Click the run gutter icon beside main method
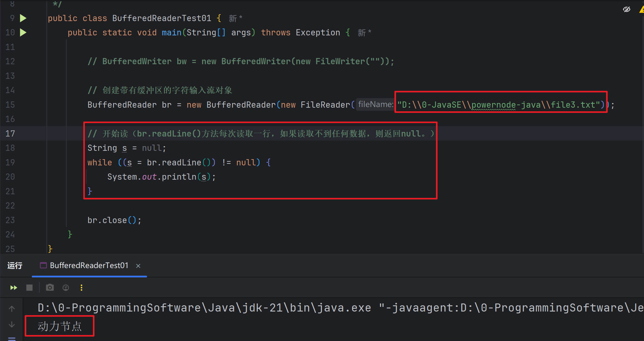The width and height of the screenshot is (644, 341). (x=23, y=33)
